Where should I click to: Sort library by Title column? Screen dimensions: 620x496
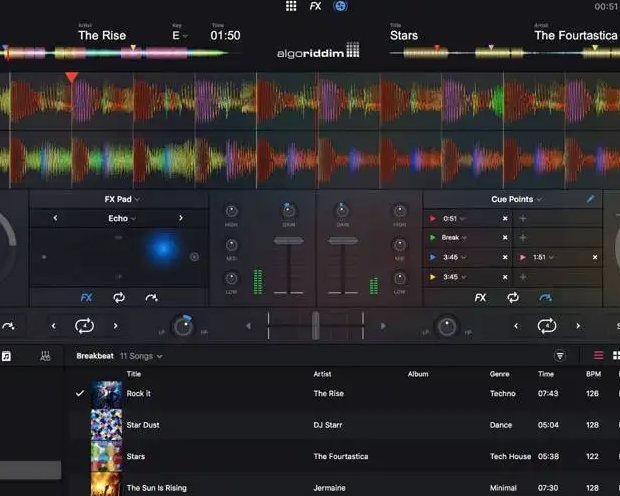134,374
